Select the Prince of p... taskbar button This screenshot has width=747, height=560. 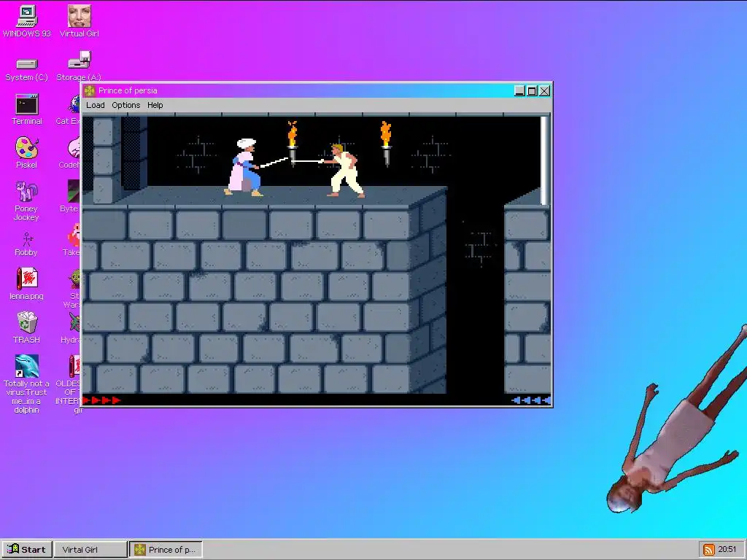(x=166, y=550)
